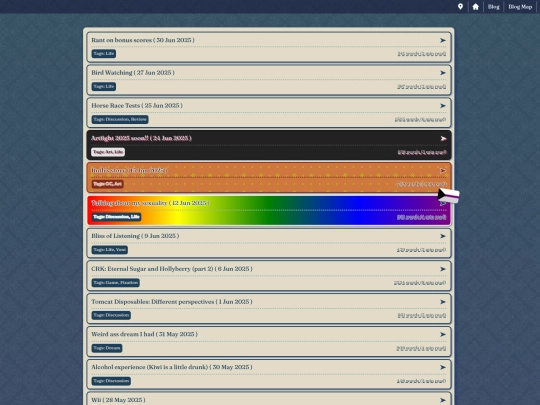Screen dimensions: 540x405
Task: Click the Tags: Art, Life badge on Artfight post
Action: (108, 152)
